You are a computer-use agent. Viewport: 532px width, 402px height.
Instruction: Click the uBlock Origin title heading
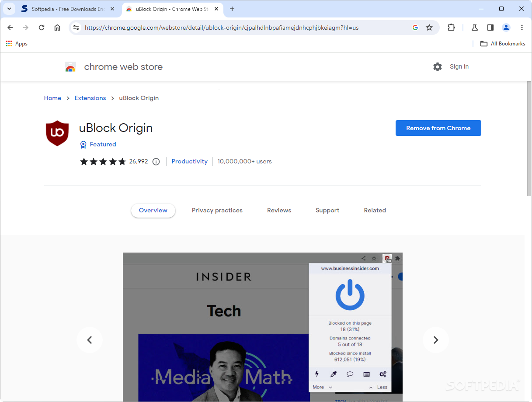coord(116,128)
